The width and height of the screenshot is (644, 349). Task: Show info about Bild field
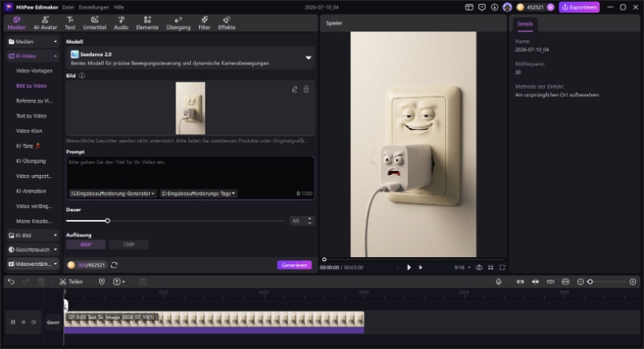point(82,76)
